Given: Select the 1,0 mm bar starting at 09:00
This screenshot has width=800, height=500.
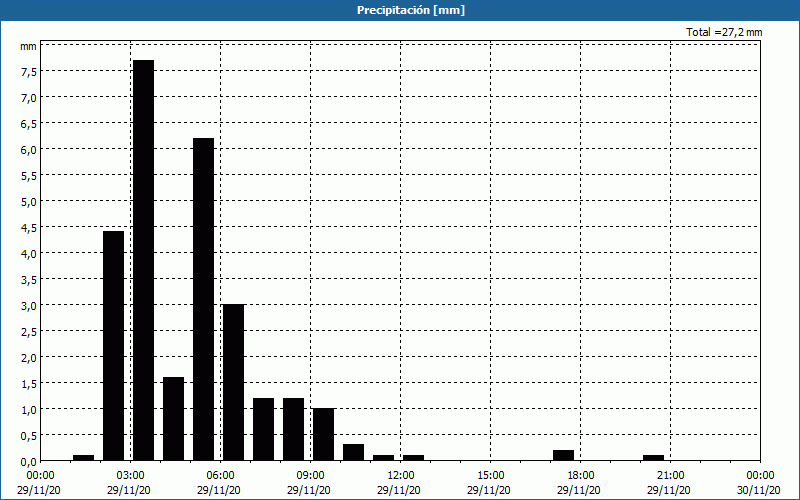Looking at the screenshot, I should 323,435.
